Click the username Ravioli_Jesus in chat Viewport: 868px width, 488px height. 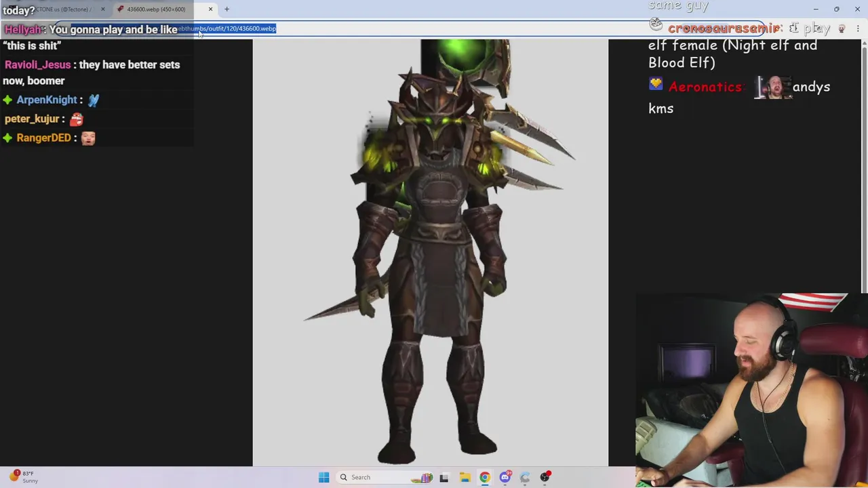pyautogui.click(x=37, y=65)
